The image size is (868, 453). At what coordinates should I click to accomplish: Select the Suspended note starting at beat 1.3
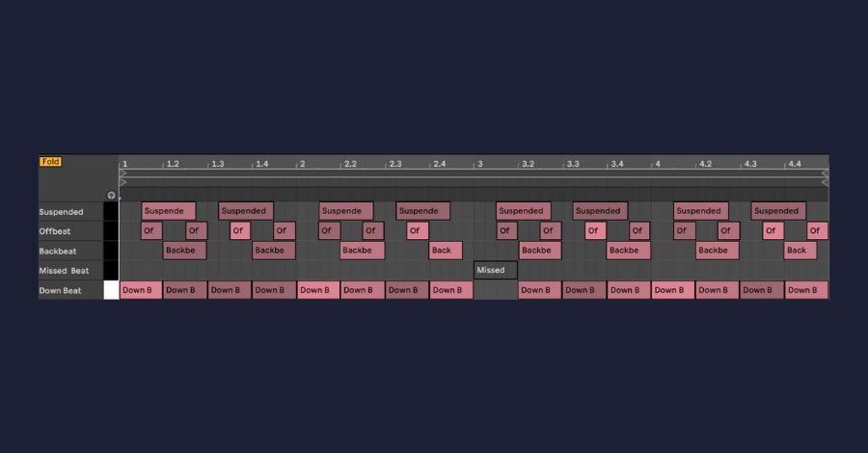coord(246,211)
